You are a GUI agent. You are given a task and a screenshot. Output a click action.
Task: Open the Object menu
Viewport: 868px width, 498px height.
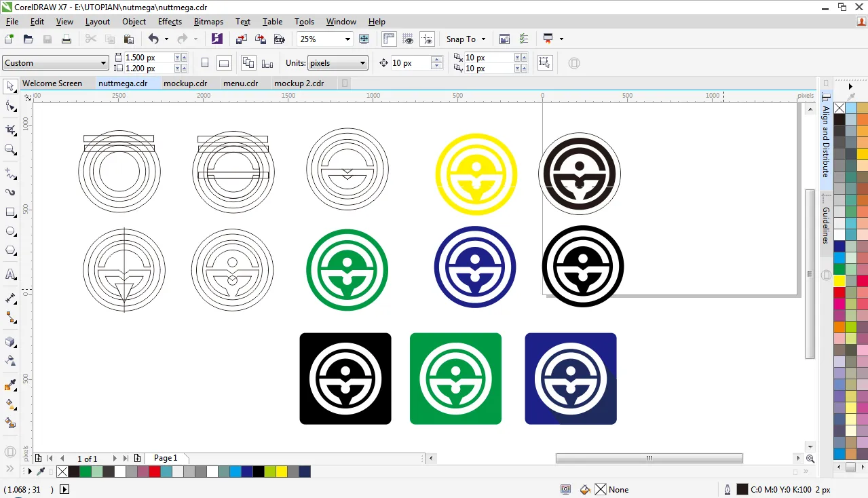point(134,22)
